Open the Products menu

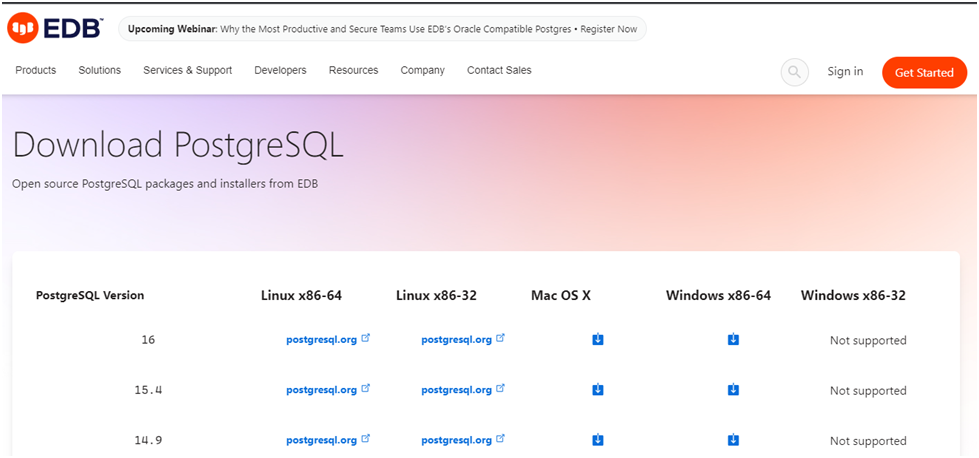click(x=36, y=71)
